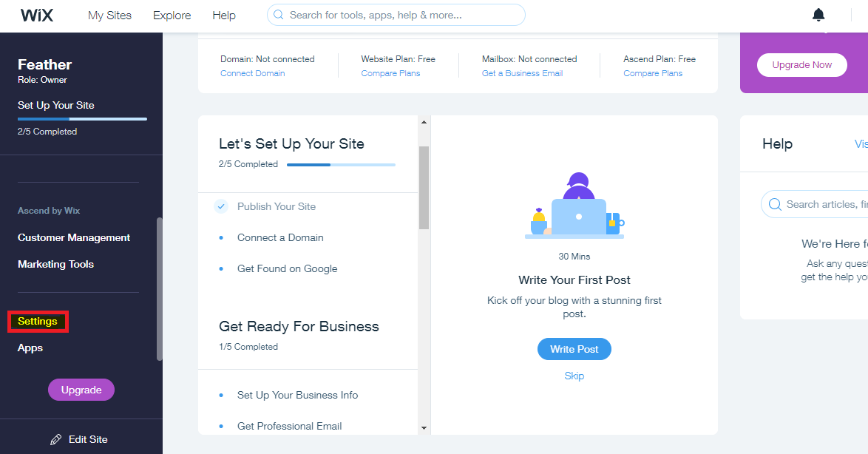Click the Connect Domain link
This screenshot has width=868, height=454.
[x=252, y=73]
